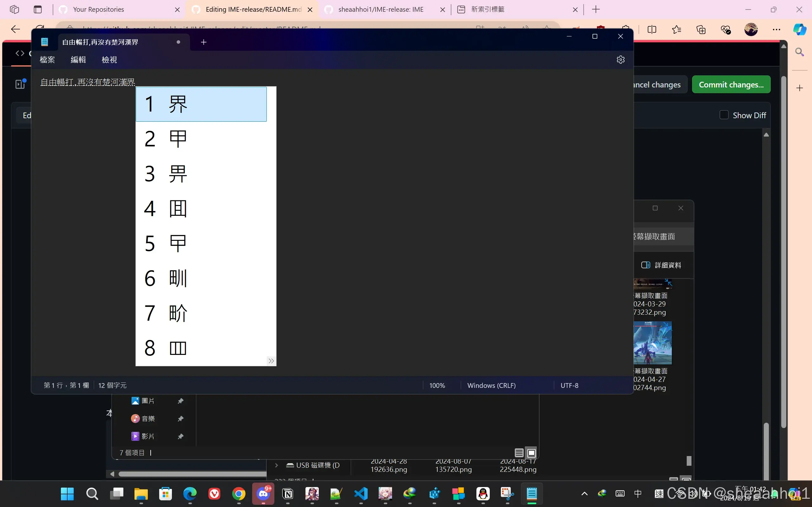Image resolution: width=812 pixels, height=507 pixels.
Task: Add a new Notepad tab
Action: (204, 42)
